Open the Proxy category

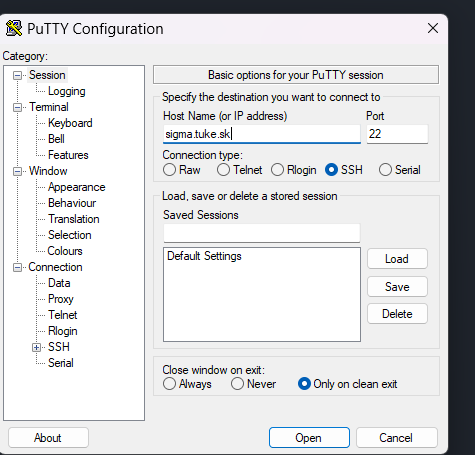(61, 299)
